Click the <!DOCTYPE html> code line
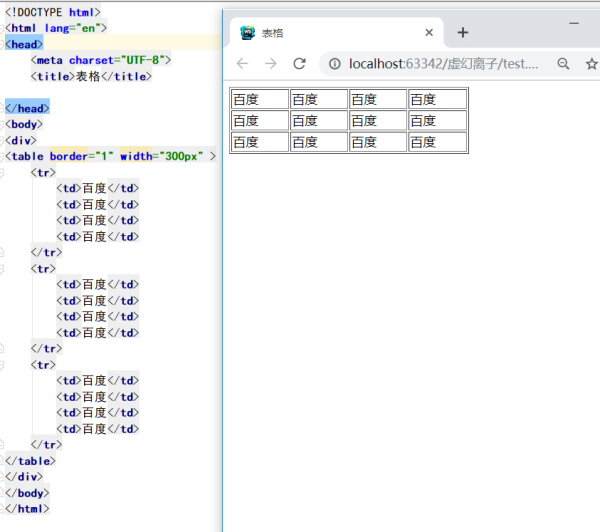The image size is (600, 532). coord(52,12)
